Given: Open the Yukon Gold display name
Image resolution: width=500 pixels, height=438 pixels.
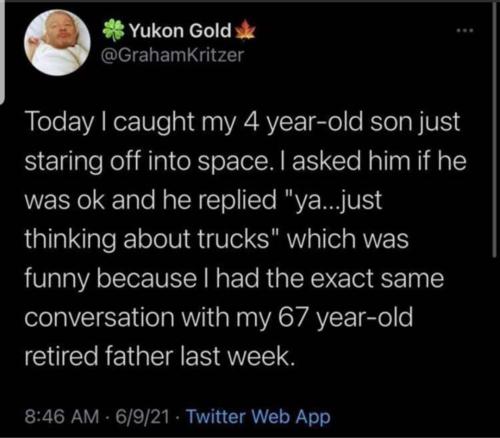Looking at the screenshot, I should 180,30.
